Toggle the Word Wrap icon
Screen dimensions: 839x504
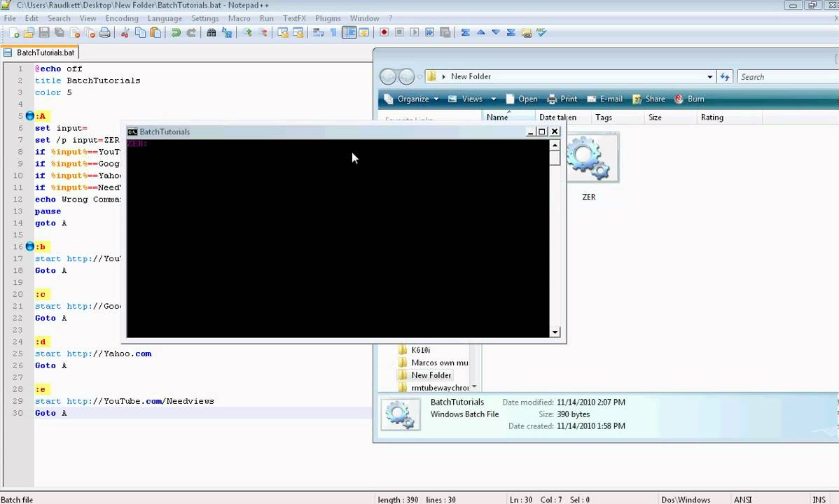pyautogui.click(x=319, y=33)
